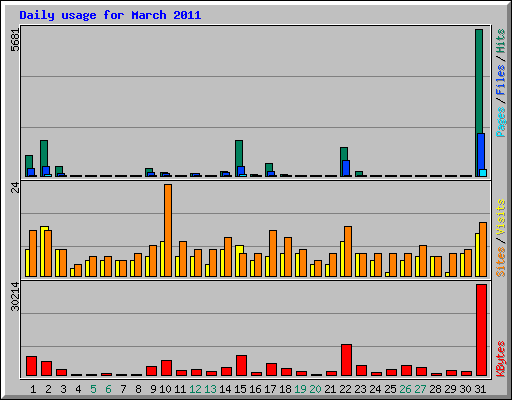Click green weekend day 20 label

point(315,389)
